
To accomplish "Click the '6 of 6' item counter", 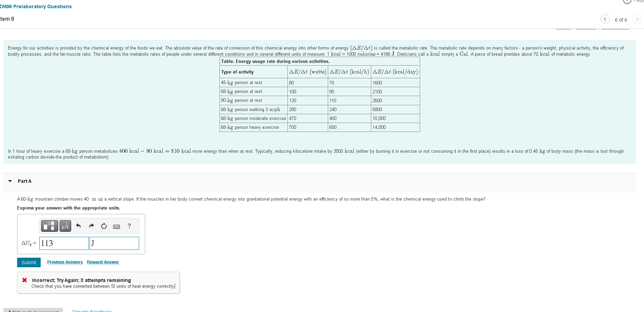I will click(621, 20).
